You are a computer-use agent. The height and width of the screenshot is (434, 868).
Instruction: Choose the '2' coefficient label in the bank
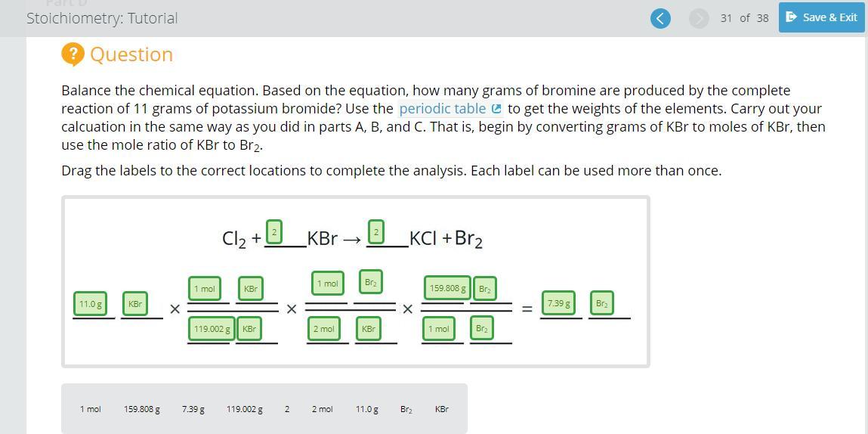click(x=287, y=410)
